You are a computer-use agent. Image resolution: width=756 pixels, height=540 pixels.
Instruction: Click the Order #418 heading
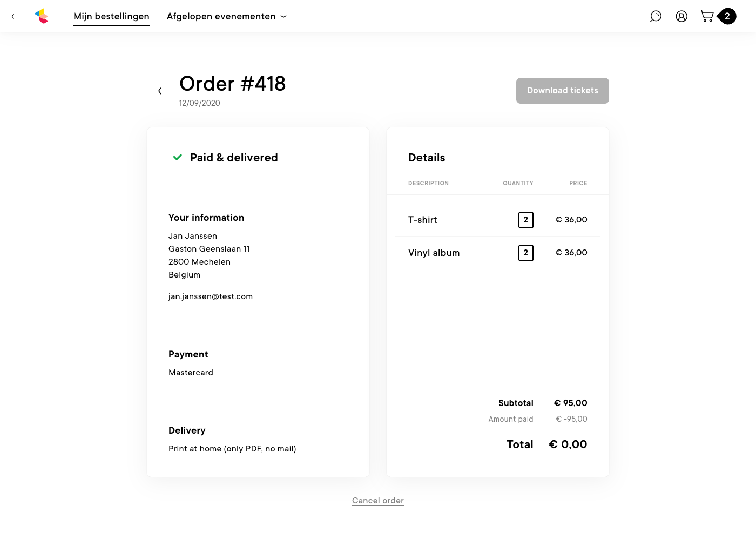click(232, 84)
